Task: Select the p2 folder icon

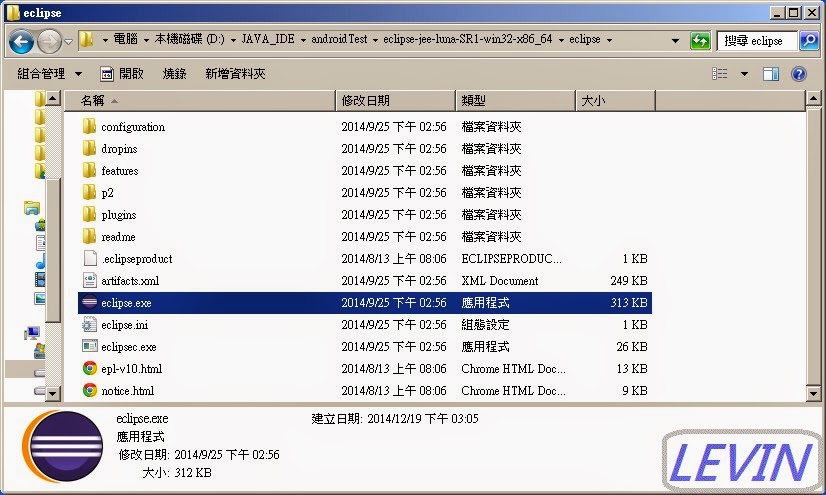Action: coord(90,193)
